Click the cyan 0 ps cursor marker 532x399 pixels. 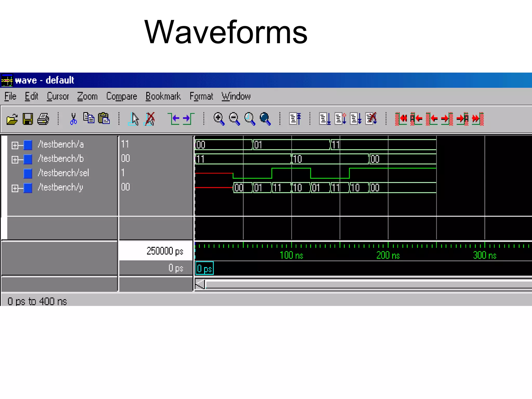click(204, 268)
